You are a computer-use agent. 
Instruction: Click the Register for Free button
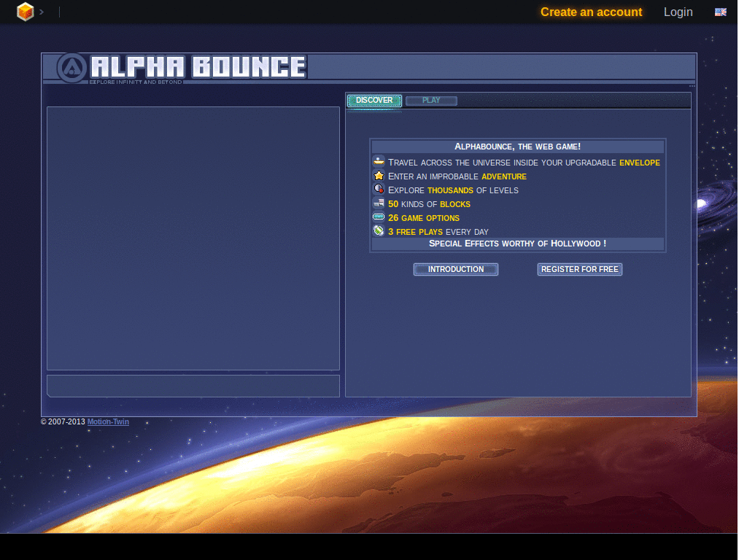(x=580, y=270)
